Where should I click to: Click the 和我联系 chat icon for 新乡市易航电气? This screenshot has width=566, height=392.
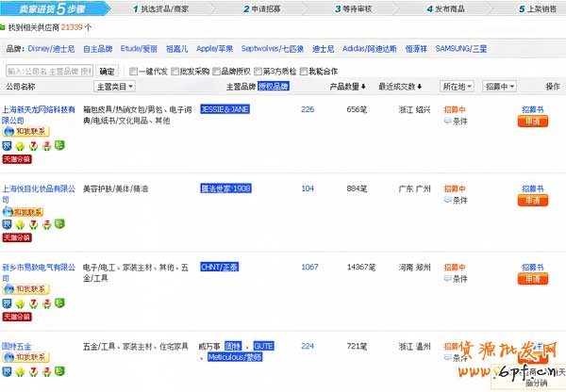tap(25, 291)
